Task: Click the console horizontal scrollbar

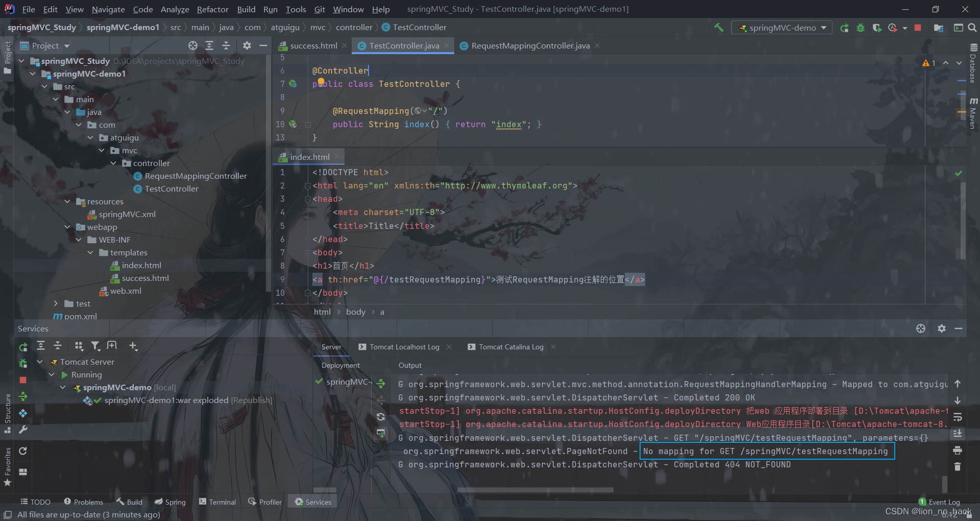Action: click(535, 490)
